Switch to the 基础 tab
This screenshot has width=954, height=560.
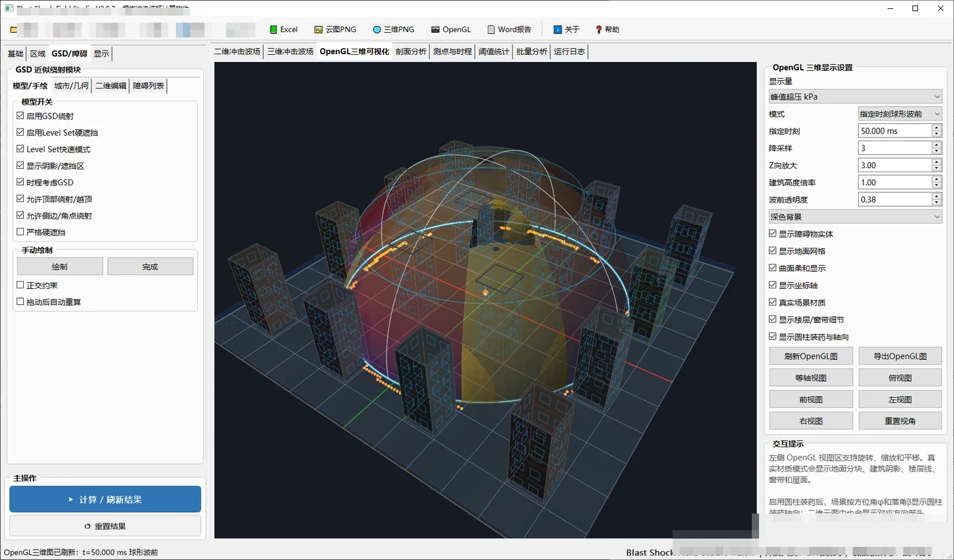tap(16, 54)
